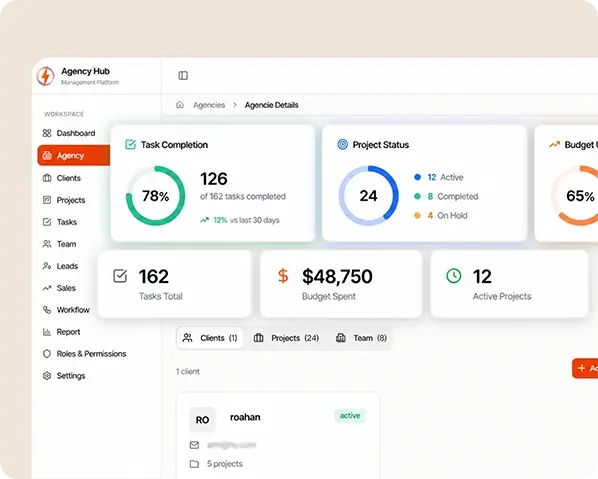598x479 pixels.
Task: Click the 78% completion ring
Action: pos(156,196)
